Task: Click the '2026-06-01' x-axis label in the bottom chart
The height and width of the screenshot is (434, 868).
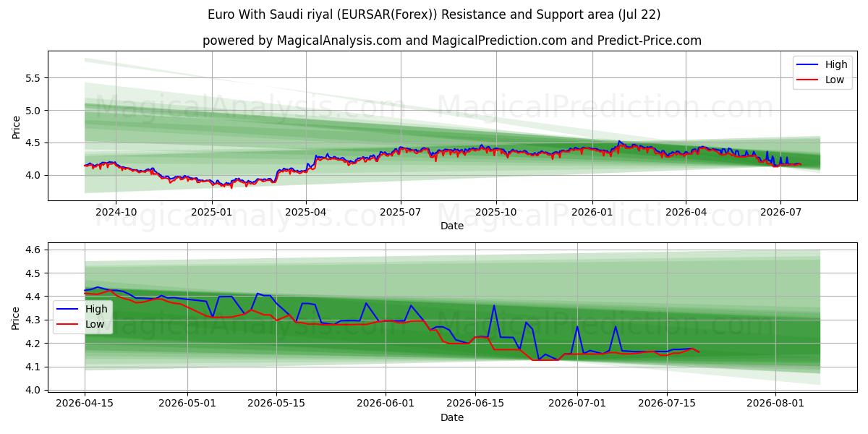Action: click(x=386, y=404)
